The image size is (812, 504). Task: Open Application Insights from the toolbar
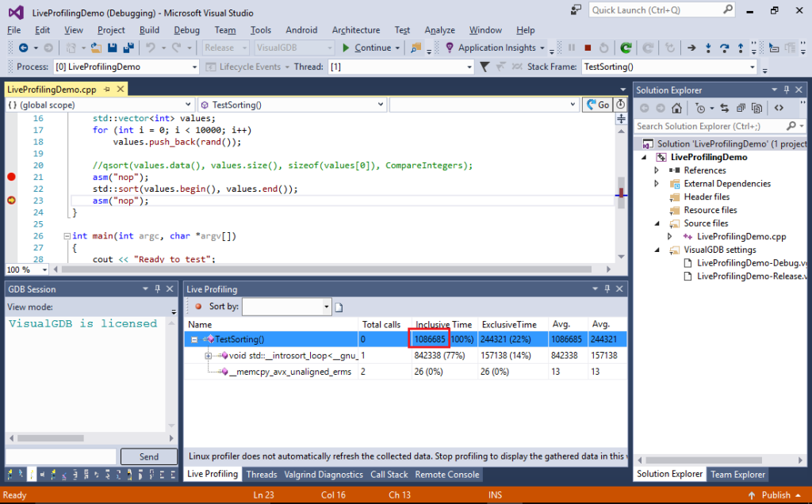point(494,48)
